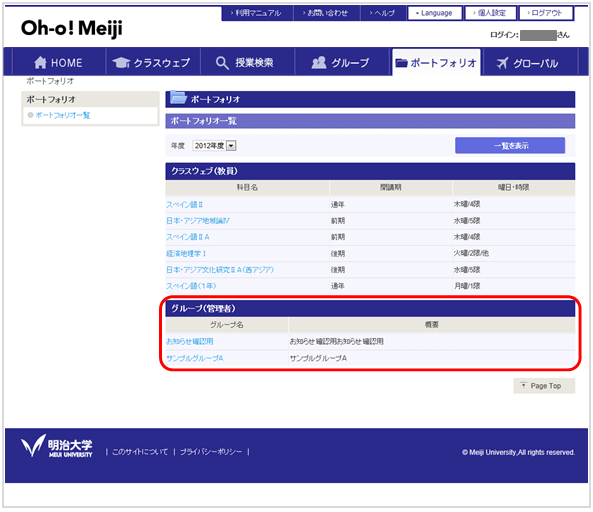The width and height of the screenshot is (593, 512).
Task: Click the HOME house icon
Action: click(40, 62)
